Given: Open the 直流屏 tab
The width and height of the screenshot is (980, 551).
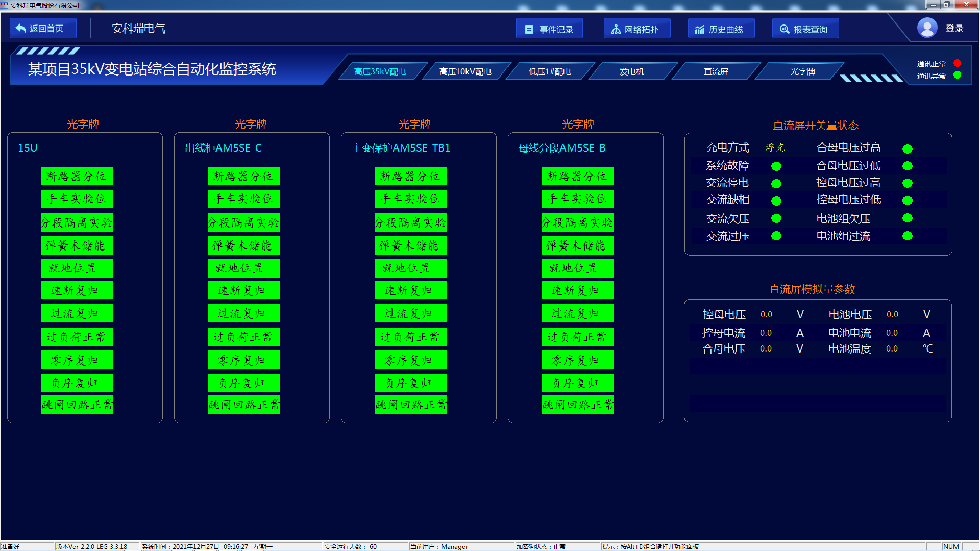Looking at the screenshot, I should [716, 71].
